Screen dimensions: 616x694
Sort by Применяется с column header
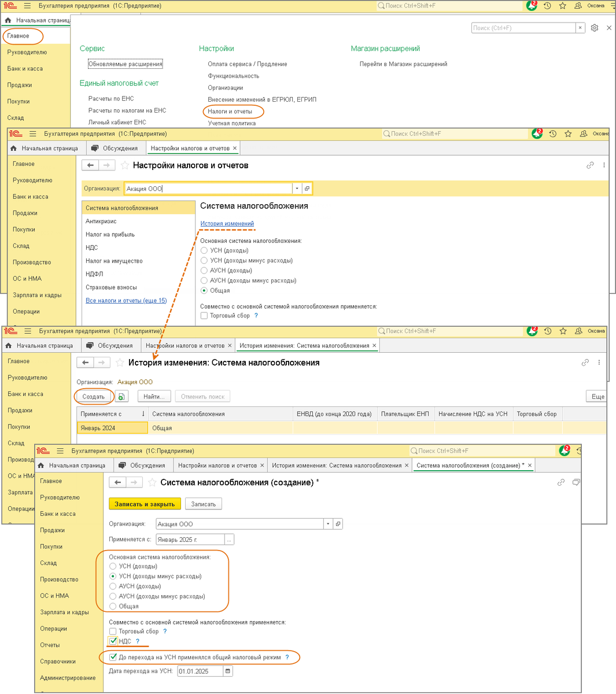(113, 414)
